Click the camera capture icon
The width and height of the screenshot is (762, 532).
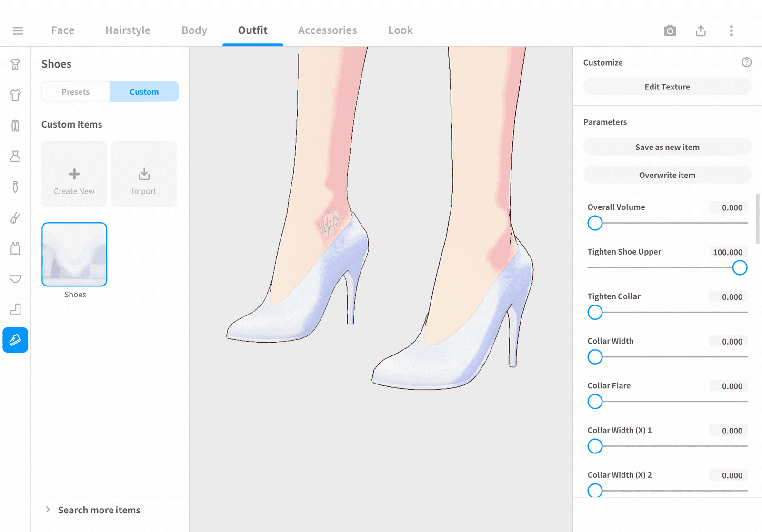[670, 31]
